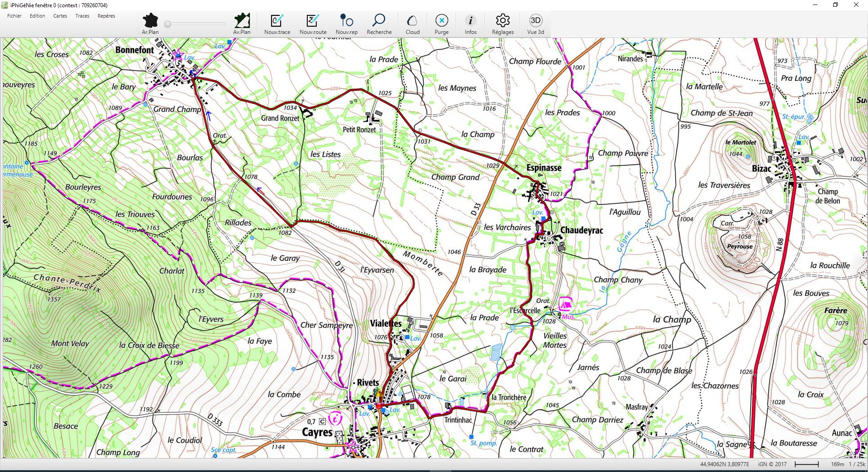Open the Cartes menu

pos(60,16)
